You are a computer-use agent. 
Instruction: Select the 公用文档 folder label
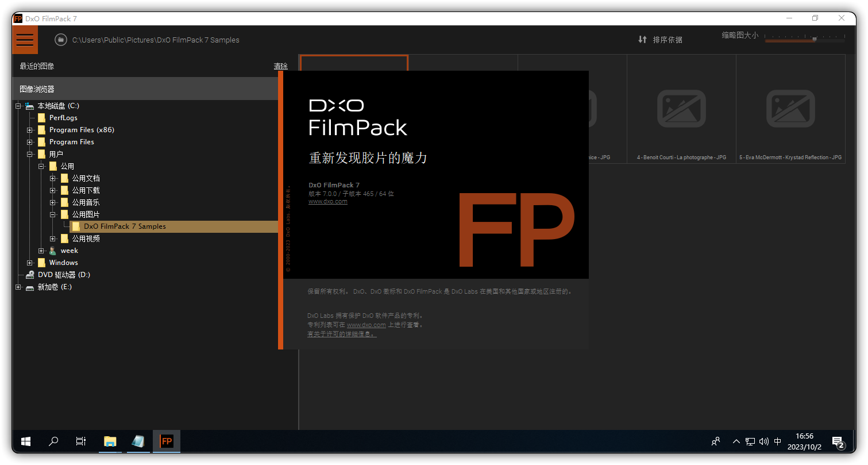click(x=86, y=178)
